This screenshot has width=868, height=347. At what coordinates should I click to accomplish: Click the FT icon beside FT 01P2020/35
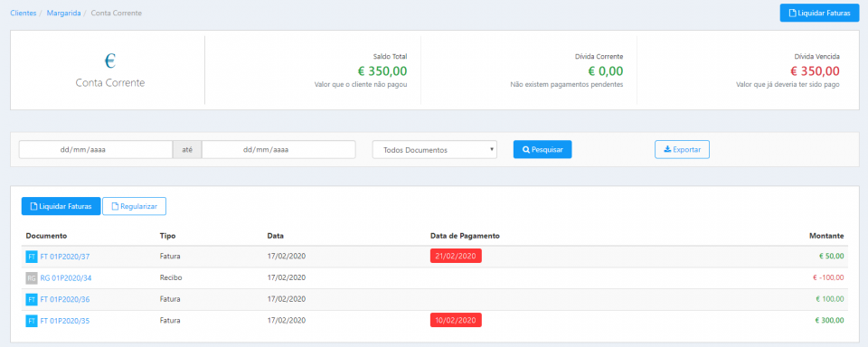(x=32, y=321)
